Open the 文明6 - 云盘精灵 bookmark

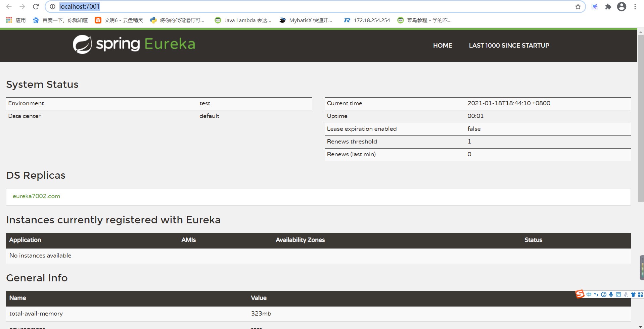coord(119,20)
